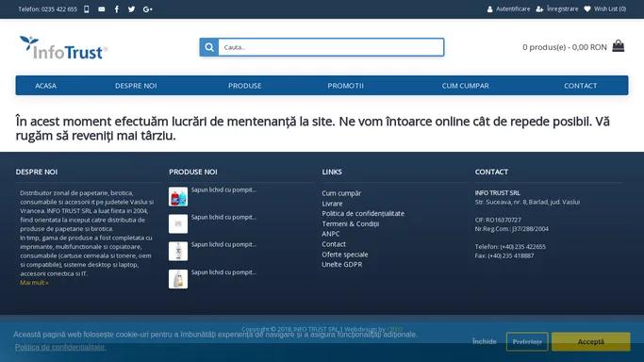Visit the Facebook page icon
This screenshot has width=644, height=362.
tap(117, 9)
